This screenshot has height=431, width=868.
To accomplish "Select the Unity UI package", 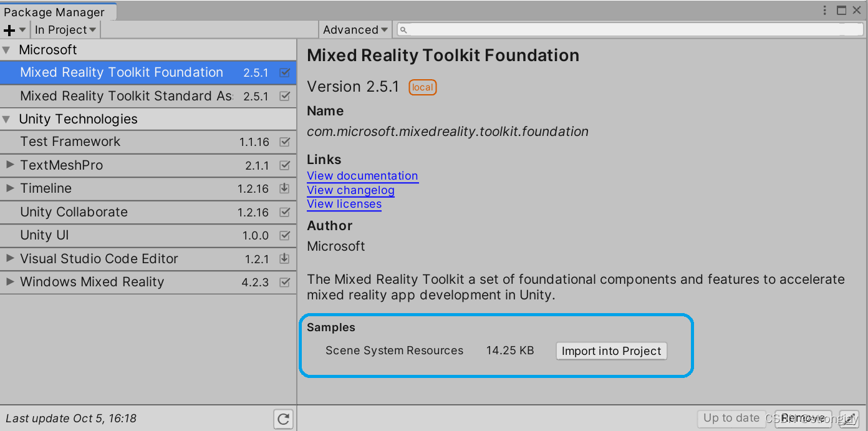I will click(x=148, y=235).
